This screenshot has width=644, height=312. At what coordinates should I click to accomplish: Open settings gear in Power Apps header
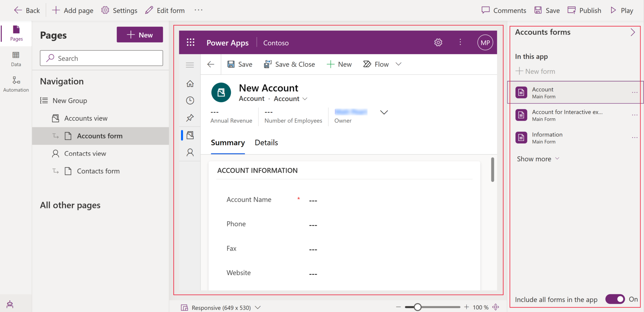438,43
